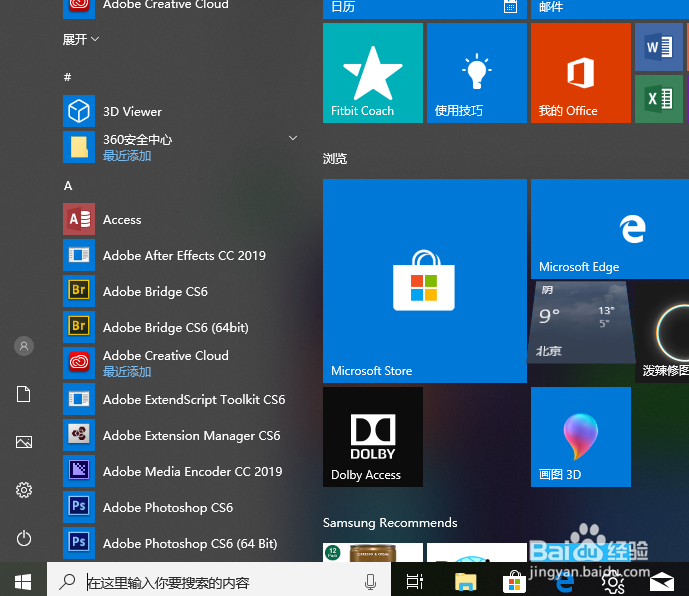Click the search magnifier icon
The width and height of the screenshot is (689, 596).
(67, 582)
